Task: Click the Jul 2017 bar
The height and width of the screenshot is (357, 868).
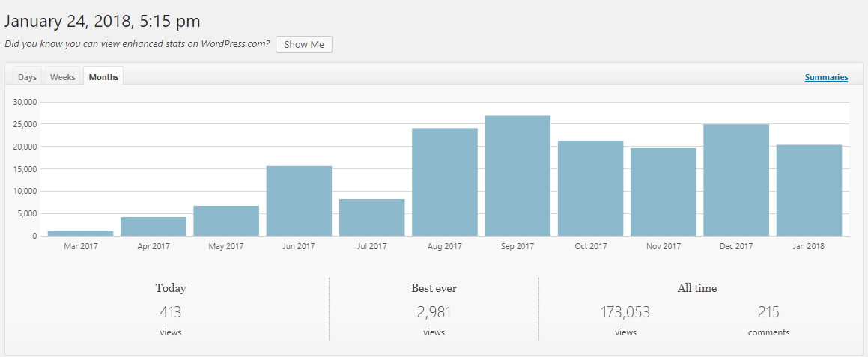Action: click(372, 218)
